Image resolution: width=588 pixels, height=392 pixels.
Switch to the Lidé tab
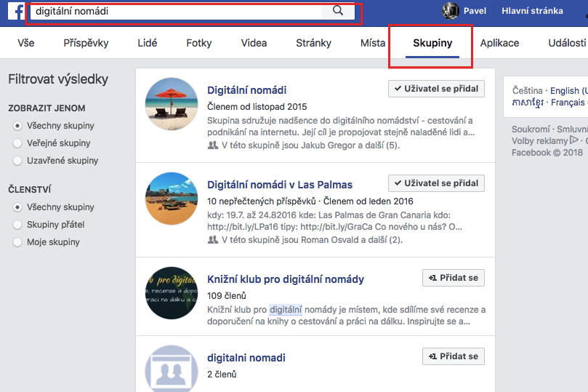pos(148,43)
